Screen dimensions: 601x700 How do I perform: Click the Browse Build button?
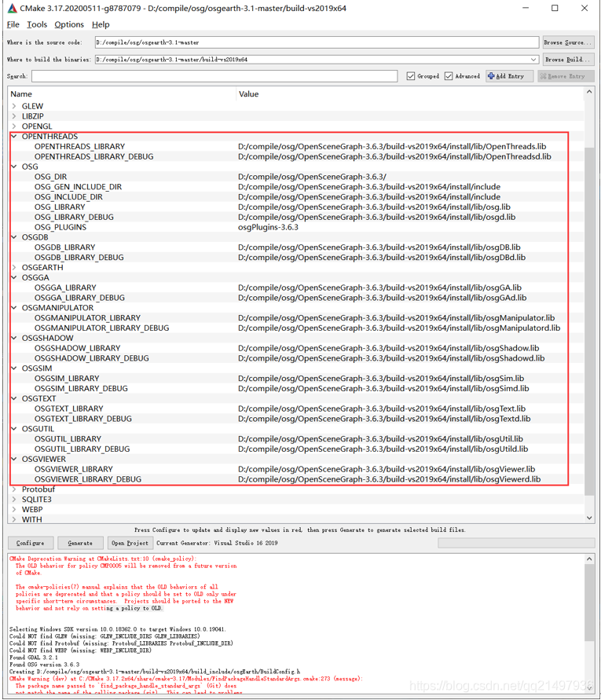[x=568, y=60]
